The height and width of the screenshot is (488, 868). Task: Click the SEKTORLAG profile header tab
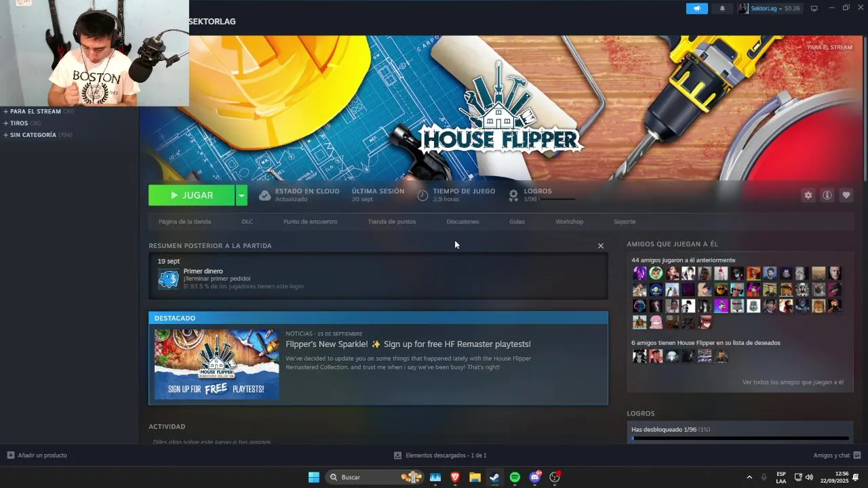click(212, 22)
